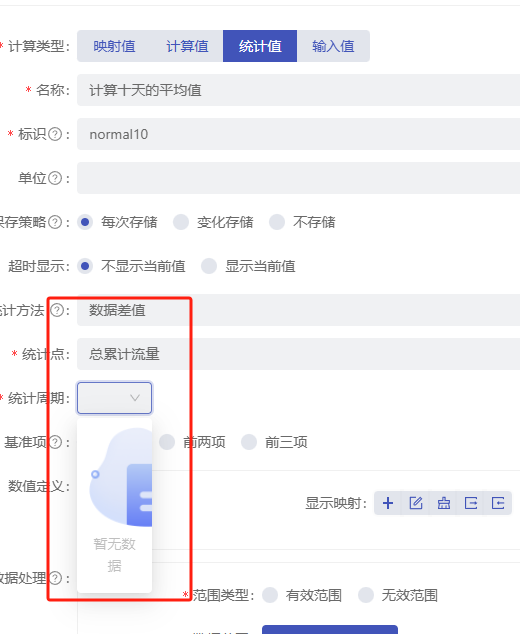
Task: Open the 标识 help question mark
Action: [55, 134]
